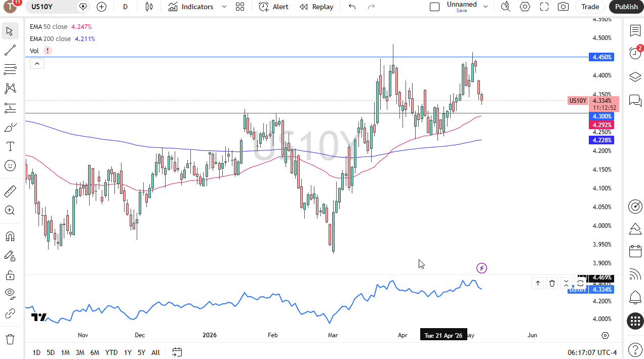Screen dimensions: 644x359
Task: Open the emoji icons tool
Action: [x=10, y=166]
